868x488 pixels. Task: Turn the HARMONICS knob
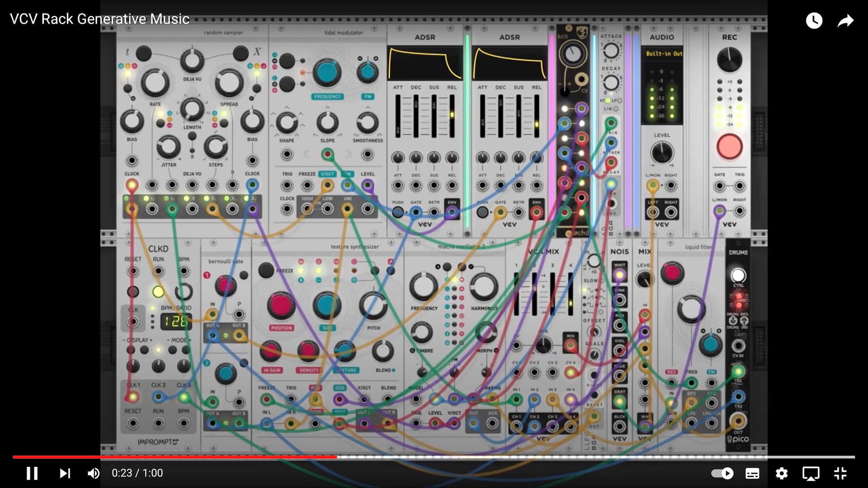(x=484, y=286)
